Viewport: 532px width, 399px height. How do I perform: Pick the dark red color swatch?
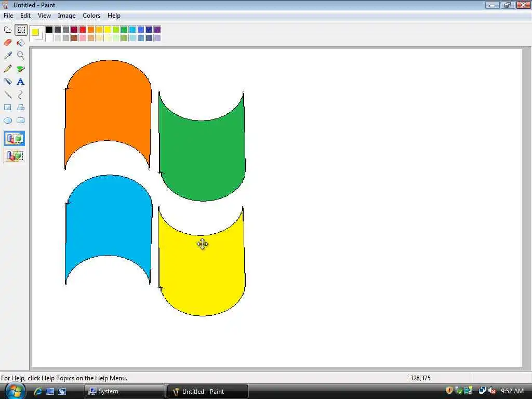click(74, 30)
